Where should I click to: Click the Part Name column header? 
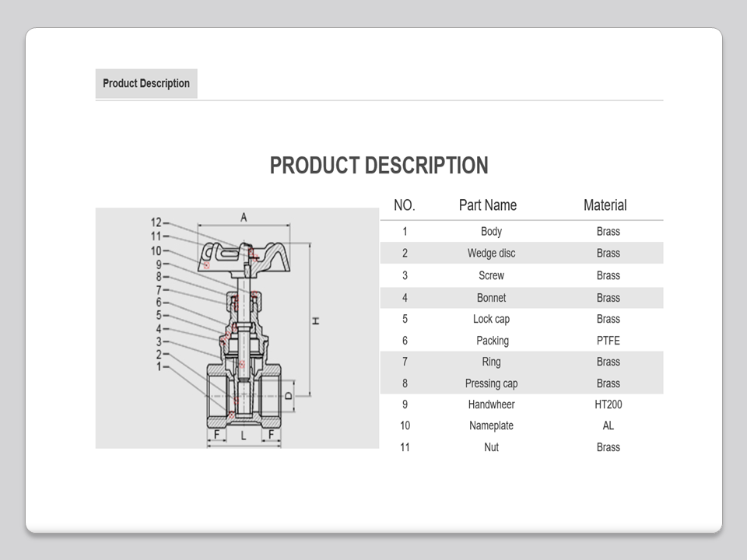coord(488,205)
